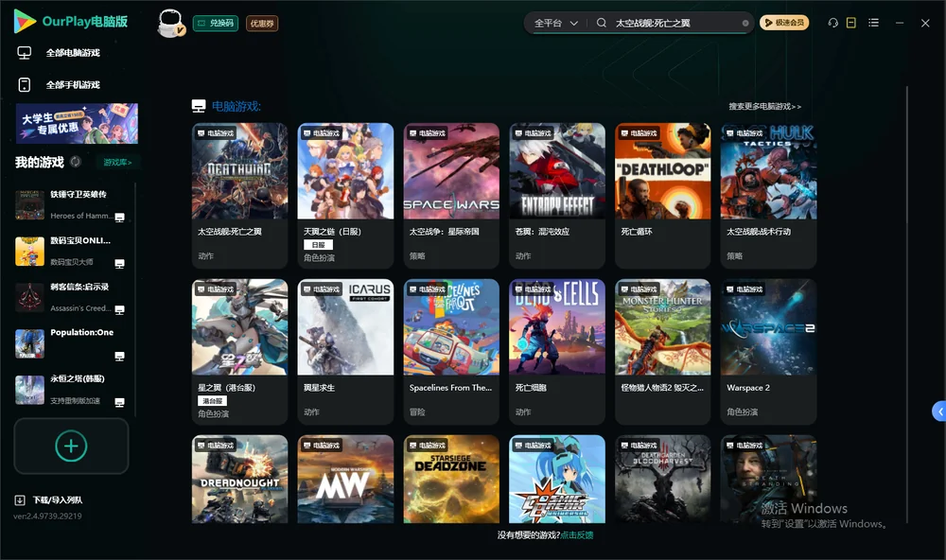Refresh the 我的游戏 list with the circular icon
Screen dimensions: 946x560
[x=76, y=162]
